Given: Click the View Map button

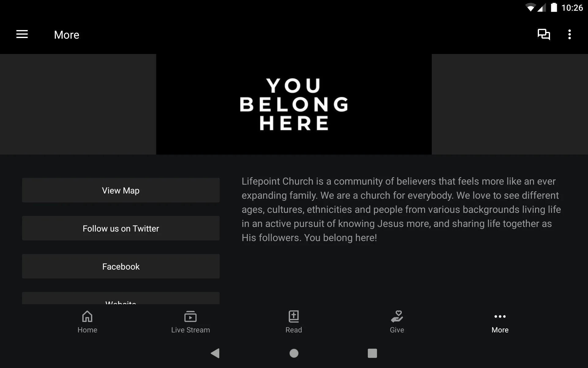Looking at the screenshot, I should pos(121,190).
